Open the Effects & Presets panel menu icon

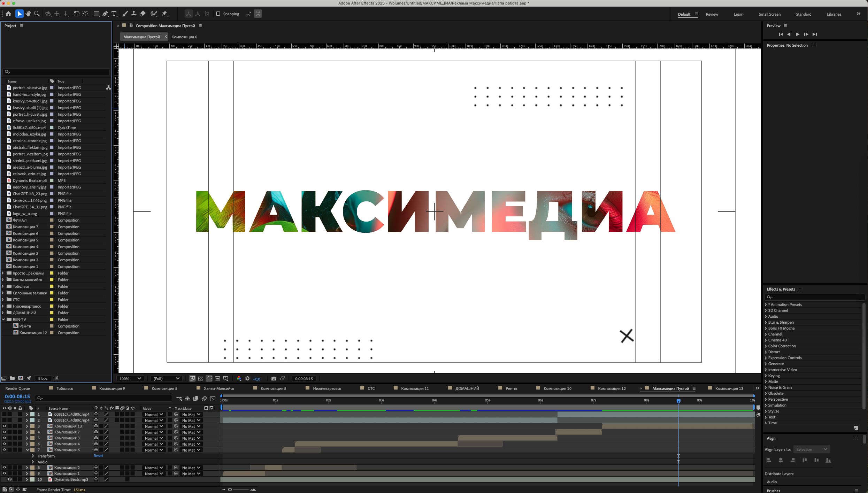pos(800,289)
